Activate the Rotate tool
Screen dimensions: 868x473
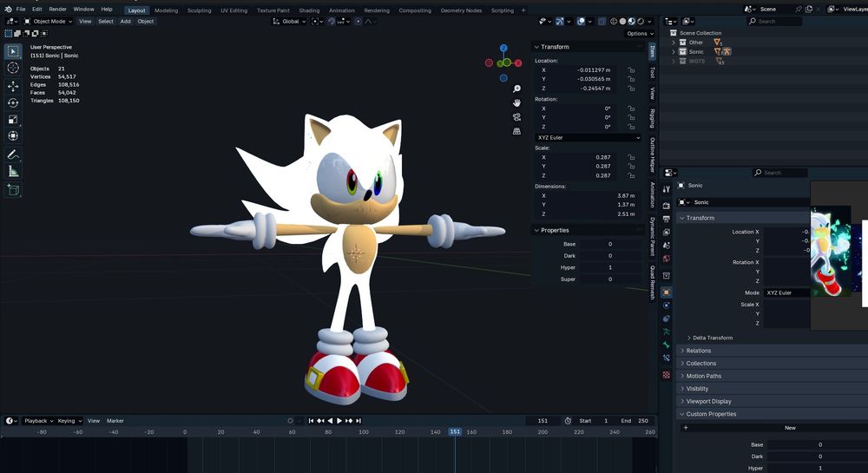[x=13, y=102]
